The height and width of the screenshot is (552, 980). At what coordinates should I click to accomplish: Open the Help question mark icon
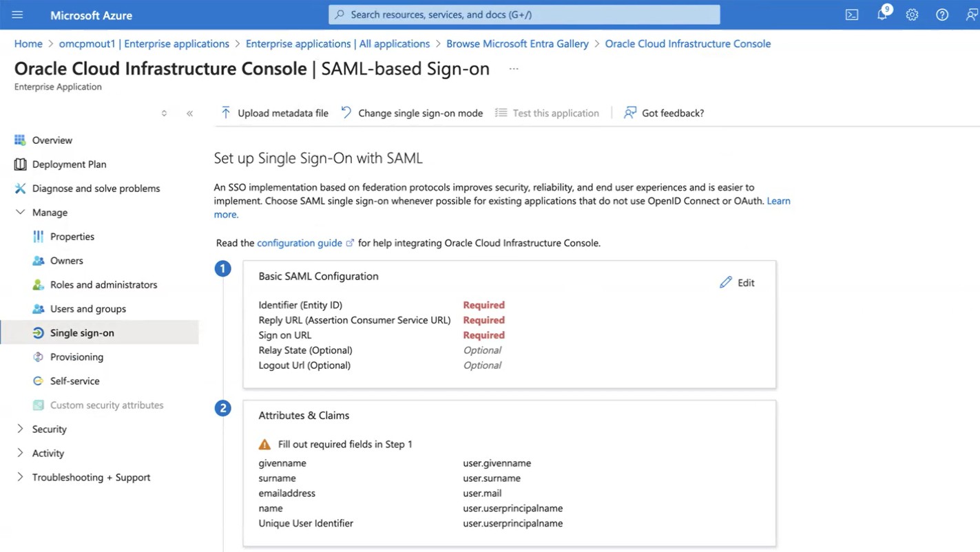tap(942, 14)
